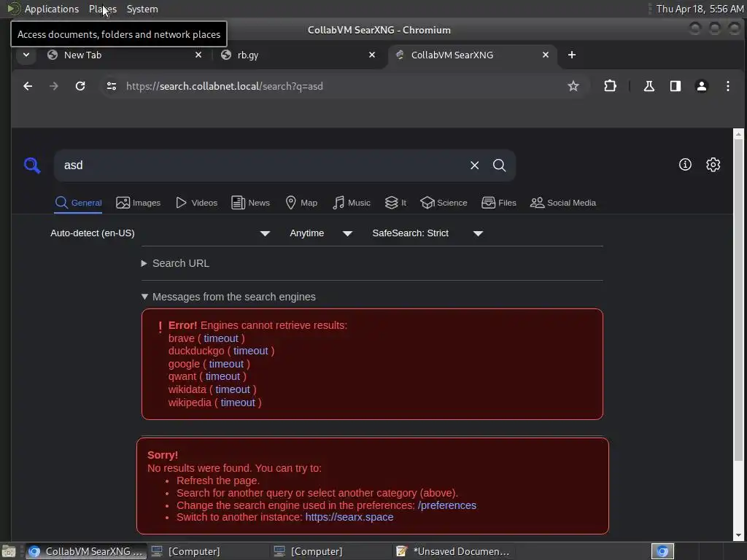Open the System menu
Image resolution: width=747 pixels, height=560 pixels.
click(142, 9)
